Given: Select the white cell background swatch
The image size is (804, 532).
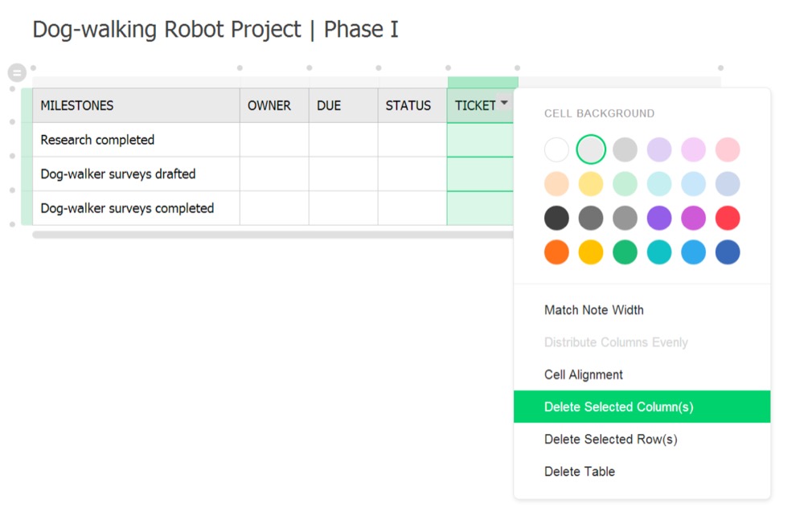Looking at the screenshot, I should tap(556, 149).
